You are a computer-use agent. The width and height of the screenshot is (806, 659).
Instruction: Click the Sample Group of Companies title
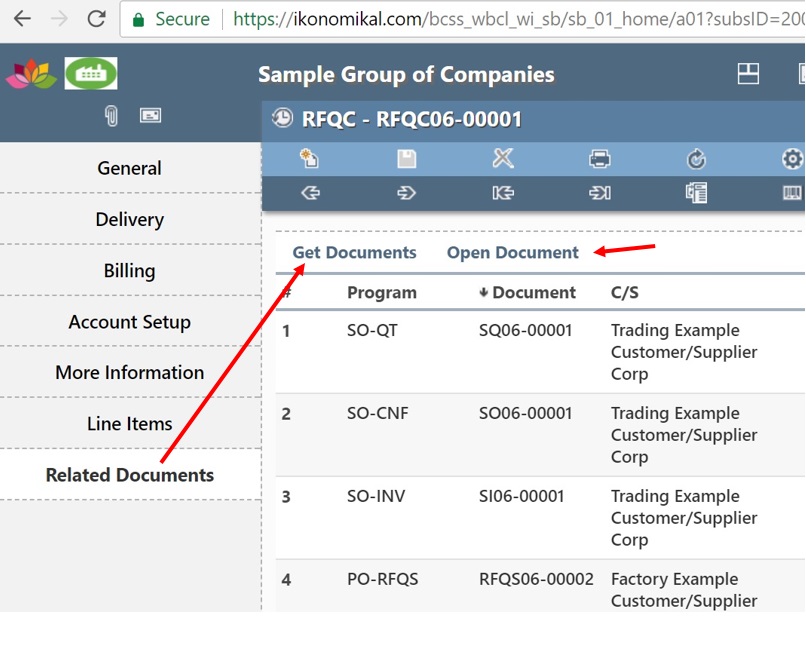[x=406, y=75]
